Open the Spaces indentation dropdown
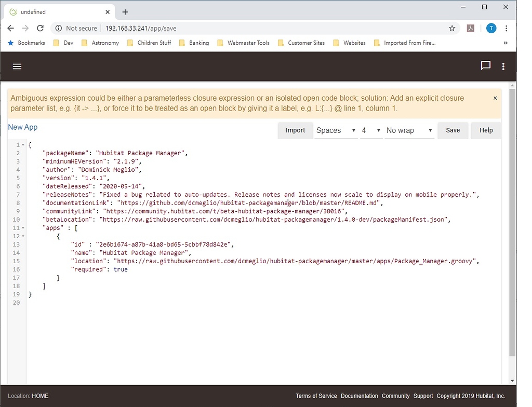The height and width of the screenshot is (407, 532). coord(336,130)
